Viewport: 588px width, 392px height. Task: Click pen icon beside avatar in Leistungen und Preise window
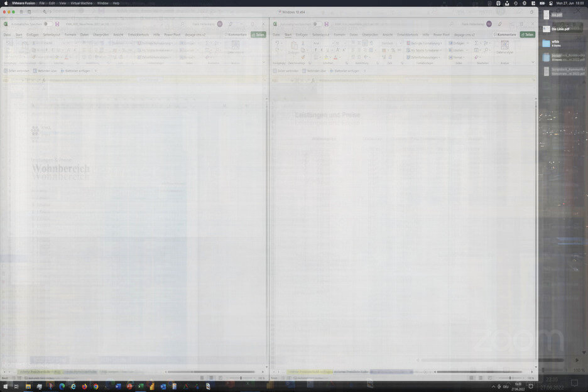[x=499, y=24]
